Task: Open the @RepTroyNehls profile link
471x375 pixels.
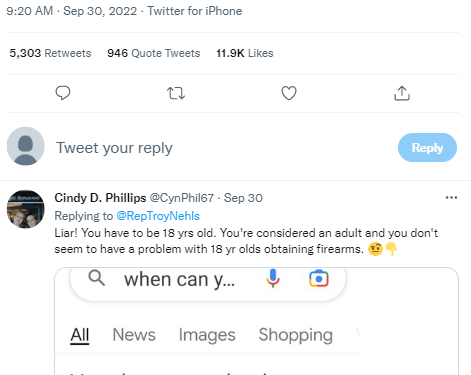Action: 158,216
